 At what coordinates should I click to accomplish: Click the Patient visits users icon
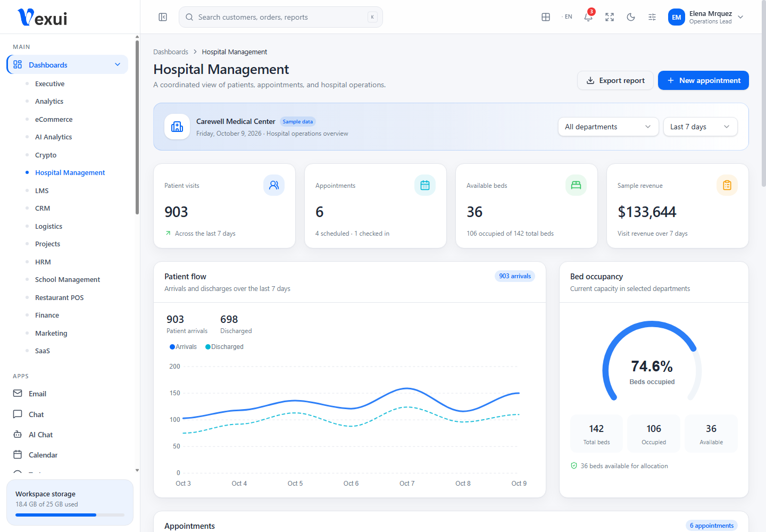pyautogui.click(x=274, y=185)
